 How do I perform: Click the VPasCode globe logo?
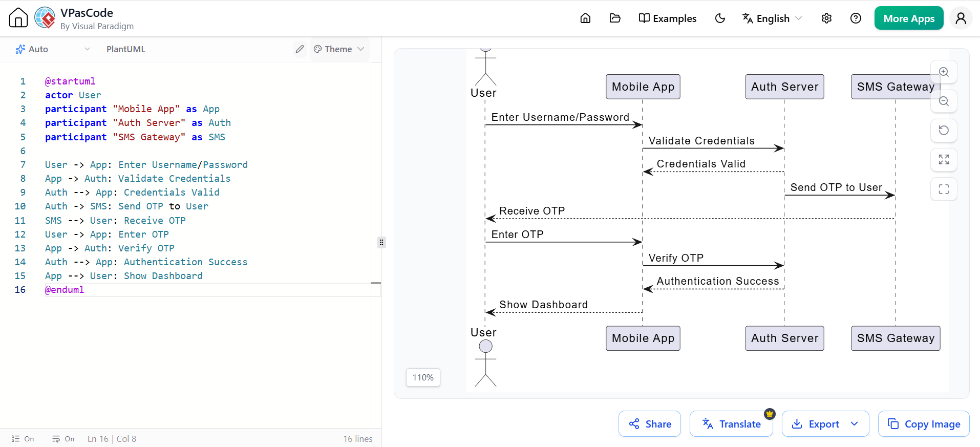click(45, 18)
